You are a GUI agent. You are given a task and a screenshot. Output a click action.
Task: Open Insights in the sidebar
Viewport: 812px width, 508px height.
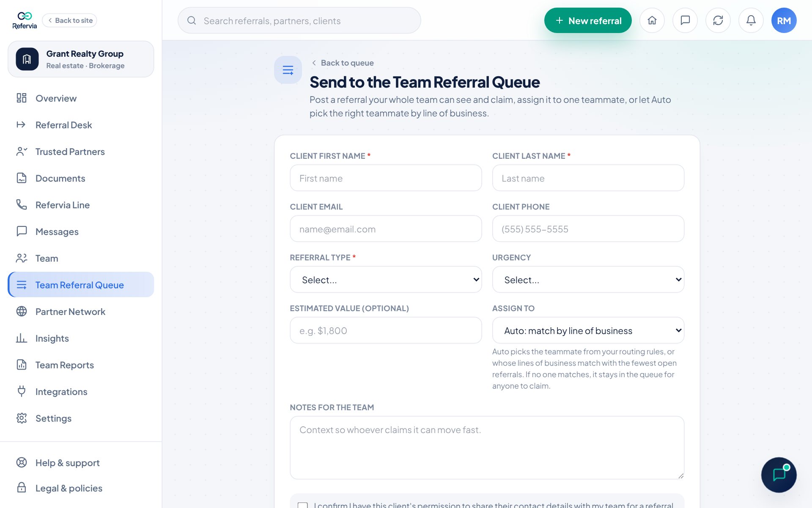81,338
